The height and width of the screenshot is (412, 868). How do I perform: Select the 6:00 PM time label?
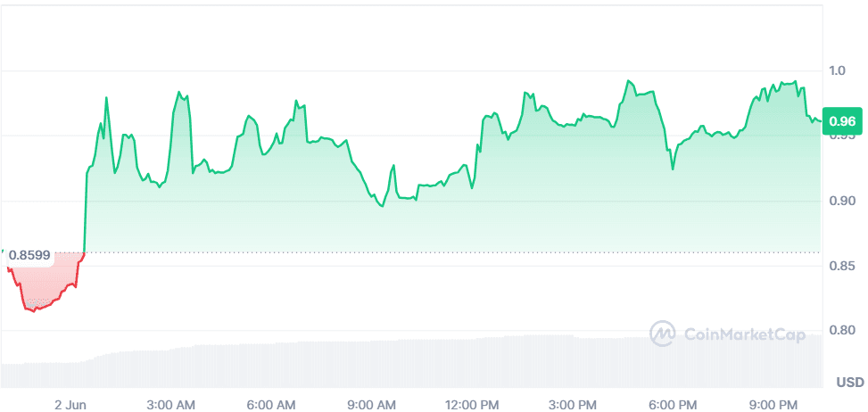673,404
